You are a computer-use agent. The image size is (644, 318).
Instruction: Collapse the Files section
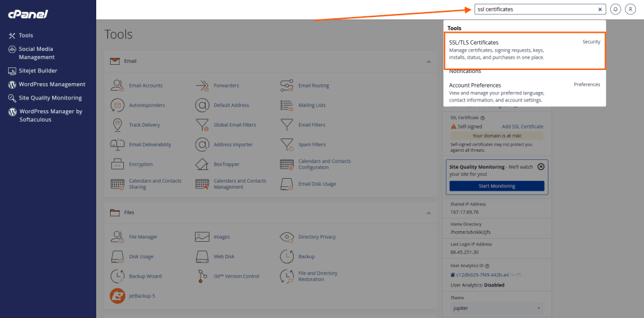(x=428, y=213)
